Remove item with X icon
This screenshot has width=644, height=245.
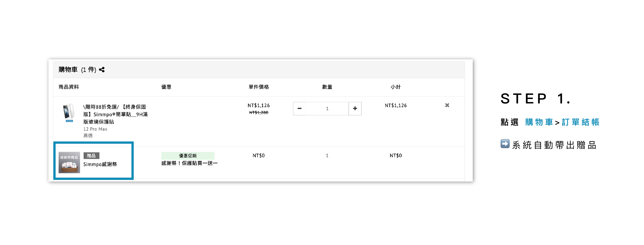pyautogui.click(x=447, y=105)
